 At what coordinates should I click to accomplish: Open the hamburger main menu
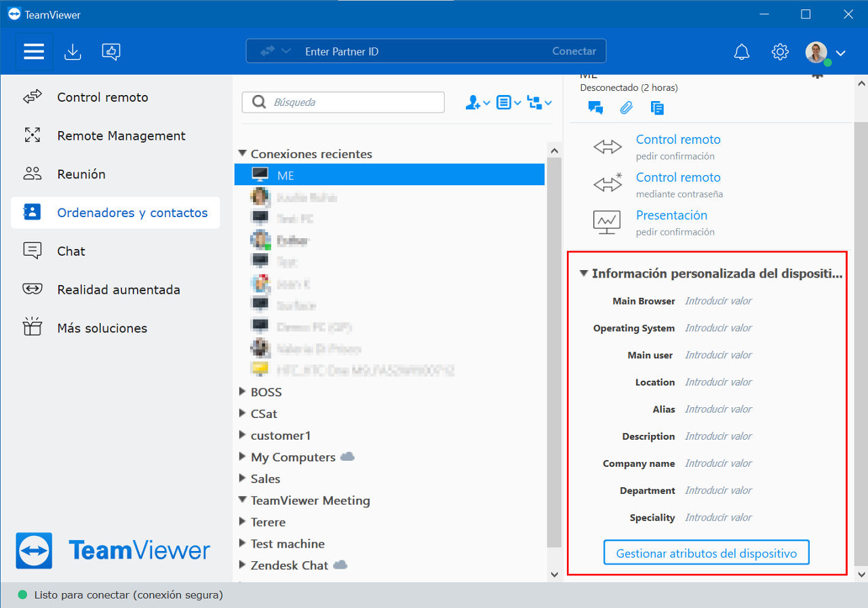click(34, 52)
